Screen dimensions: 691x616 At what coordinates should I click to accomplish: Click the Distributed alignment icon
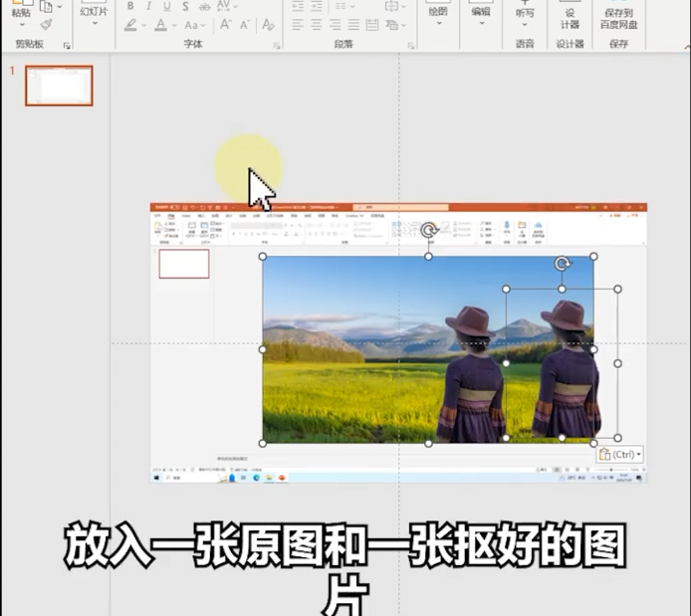372,25
